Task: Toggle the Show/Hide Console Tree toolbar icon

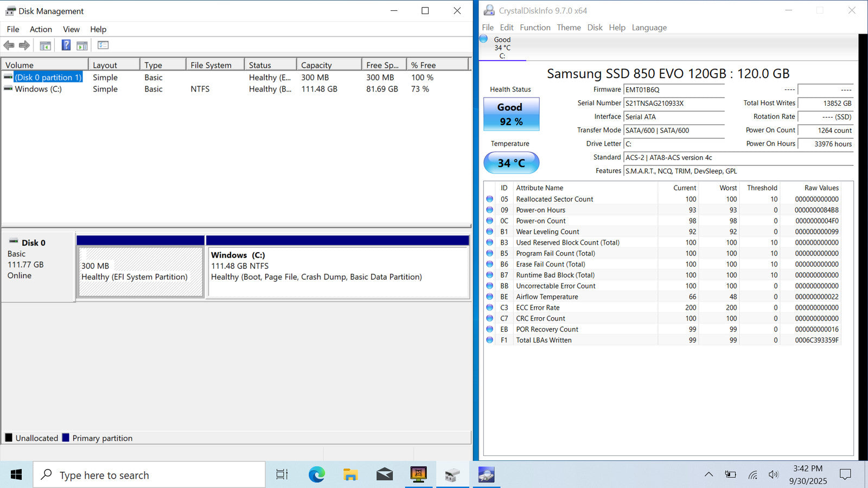Action: click(x=46, y=46)
